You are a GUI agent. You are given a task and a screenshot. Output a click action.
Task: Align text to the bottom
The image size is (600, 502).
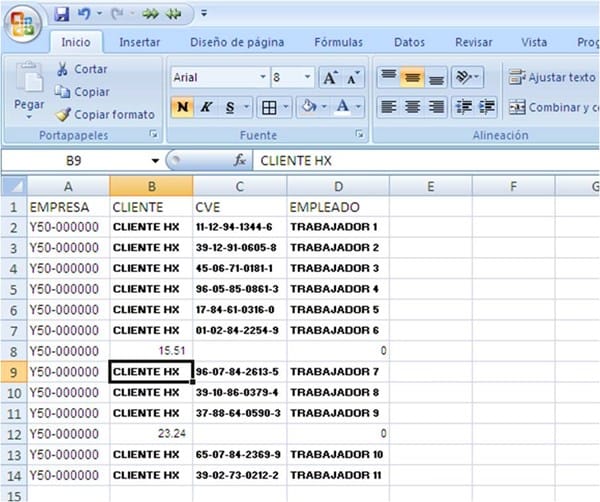[436, 77]
